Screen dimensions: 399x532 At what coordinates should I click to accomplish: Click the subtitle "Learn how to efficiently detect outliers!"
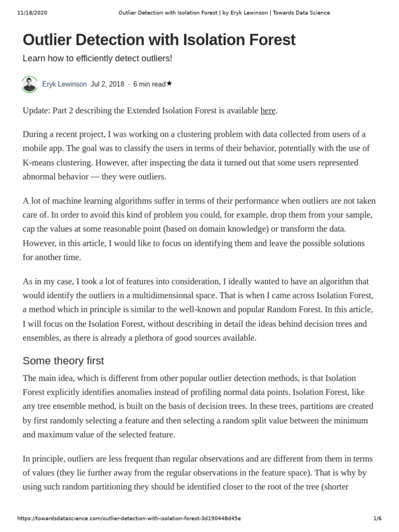pos(97,58)
